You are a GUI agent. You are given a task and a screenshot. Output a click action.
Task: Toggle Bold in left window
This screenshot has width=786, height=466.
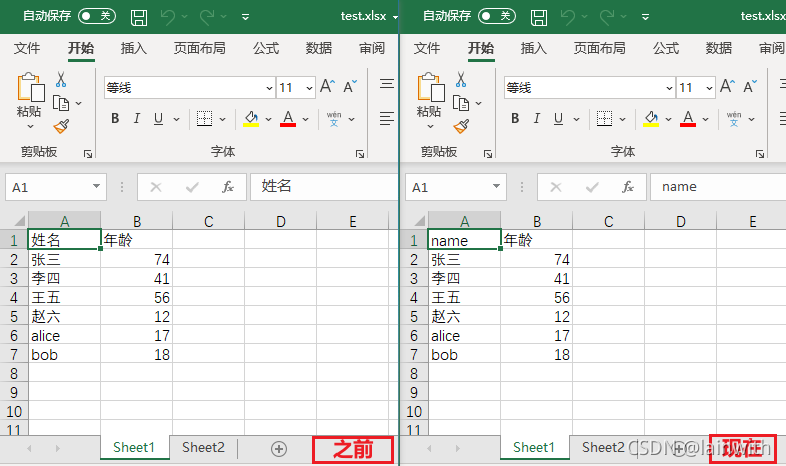tap(115, 118)
